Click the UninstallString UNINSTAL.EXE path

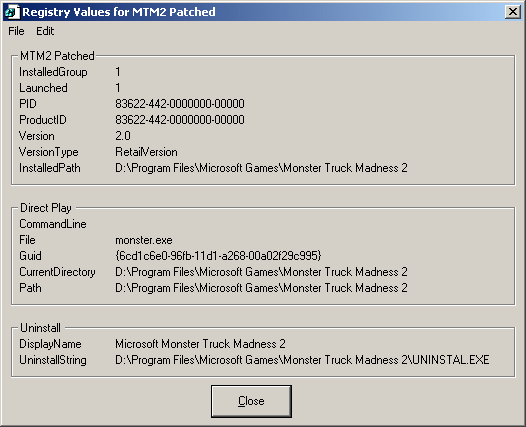302,360
